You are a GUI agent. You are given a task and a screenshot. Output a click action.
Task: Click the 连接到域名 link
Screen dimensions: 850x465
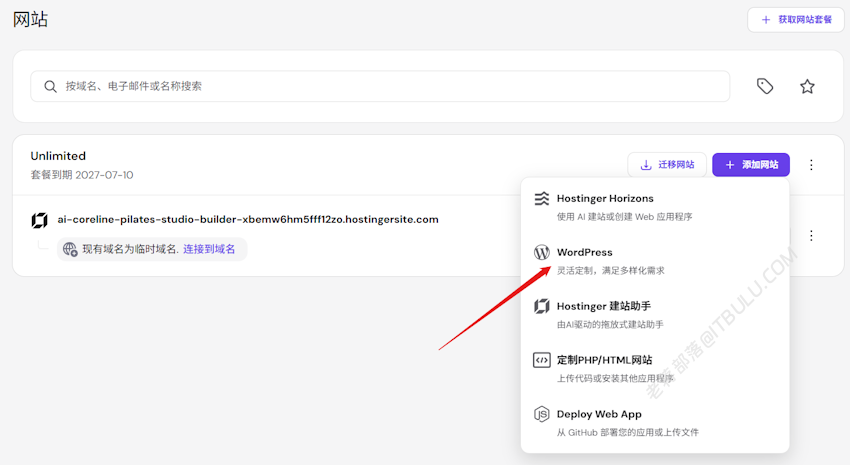209,249
